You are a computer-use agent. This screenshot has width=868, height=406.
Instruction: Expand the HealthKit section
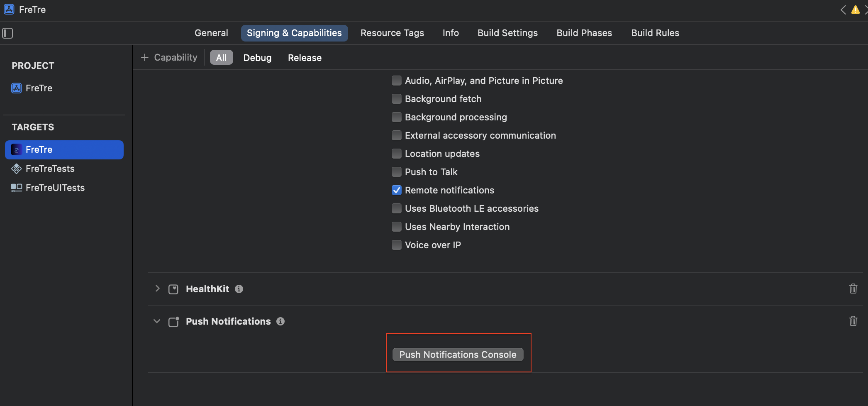point(157,289)
